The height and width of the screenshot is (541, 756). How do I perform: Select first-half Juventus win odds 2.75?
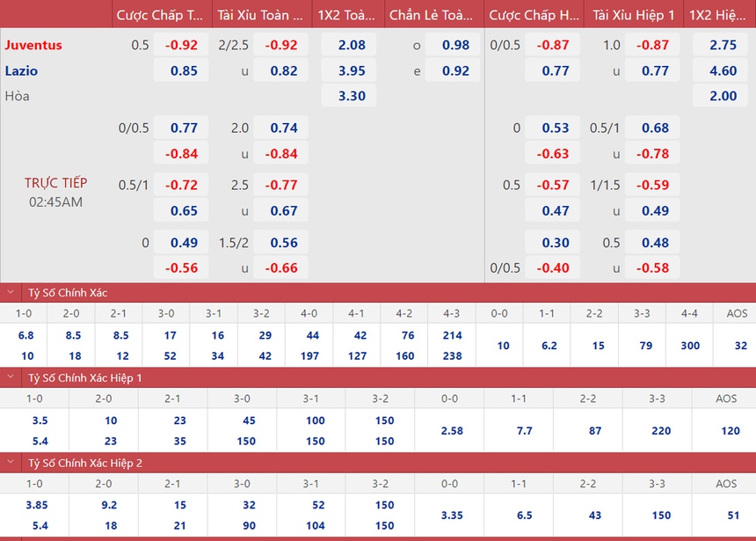[723, 45]
